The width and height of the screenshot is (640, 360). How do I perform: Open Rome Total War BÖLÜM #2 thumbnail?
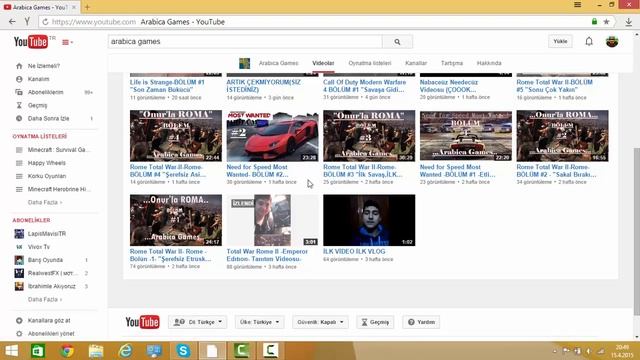(x=562, y=136)
